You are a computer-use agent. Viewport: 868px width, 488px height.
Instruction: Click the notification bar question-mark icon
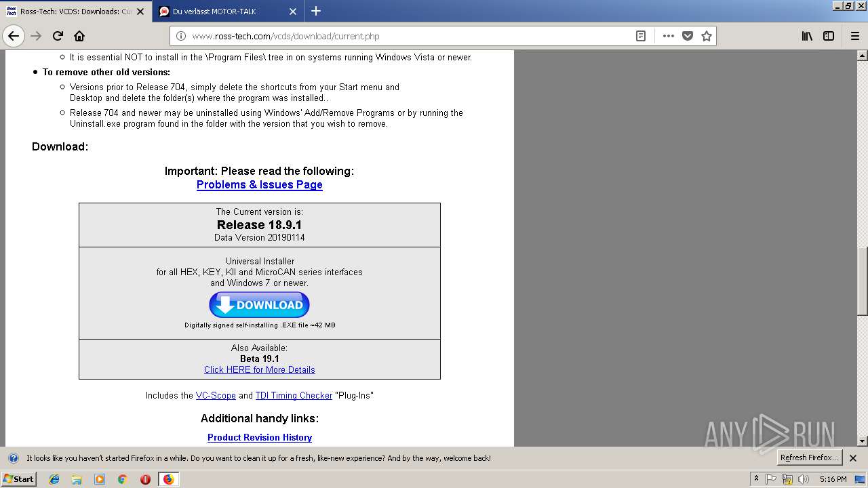coord(14,458)
